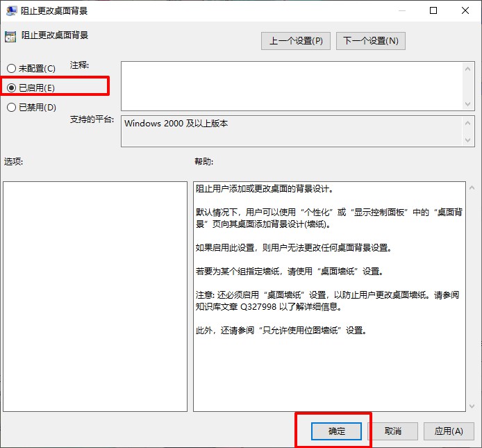482x448 pixels.
Task: Select the 已启用(E) radio option
Action: tap(11, 88)
